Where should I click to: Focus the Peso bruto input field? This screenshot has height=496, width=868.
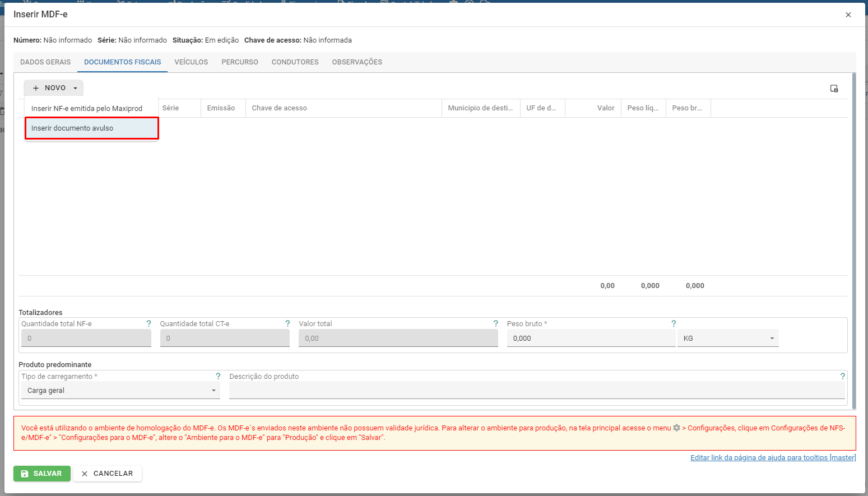pos(591,339)
